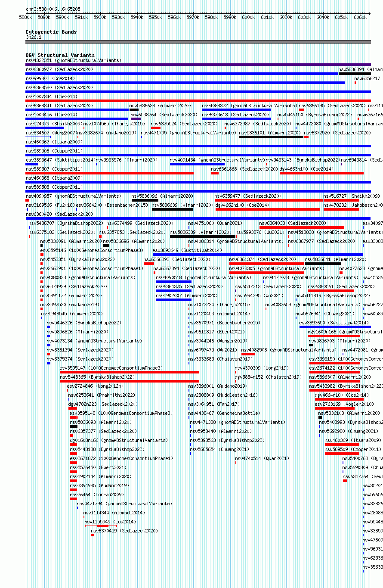Open the DGV Structural Variants track title
383x588 pixels.
pyautogui.click(x=60, y=55)
